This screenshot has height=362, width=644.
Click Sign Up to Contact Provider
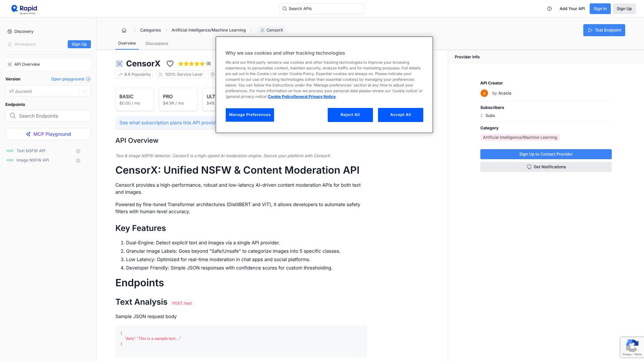(x=546, y=154)
